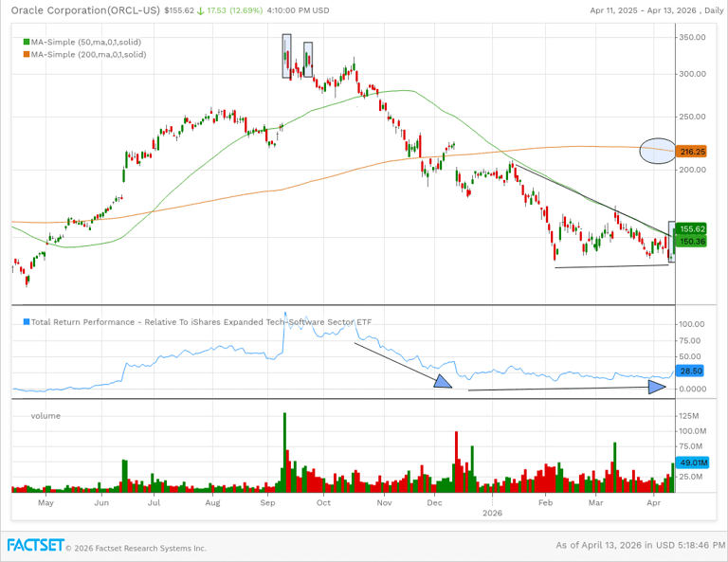The image size is (728, 562).
Task: Click the rectangle annotation on the latest candle
Action: (x=672, y=242)
